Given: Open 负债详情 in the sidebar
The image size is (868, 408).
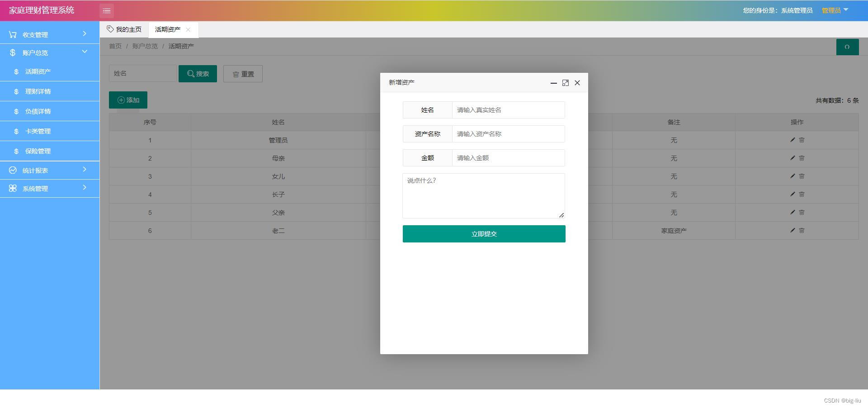Looking at the screenshot, I should [x=50, y=111].
